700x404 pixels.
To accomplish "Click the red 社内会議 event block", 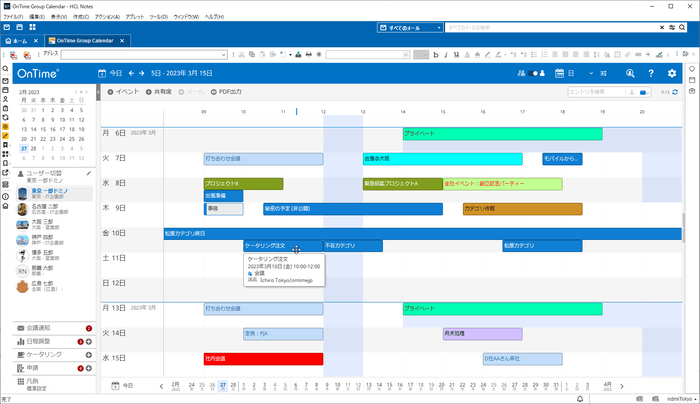I will coord(263,358).
